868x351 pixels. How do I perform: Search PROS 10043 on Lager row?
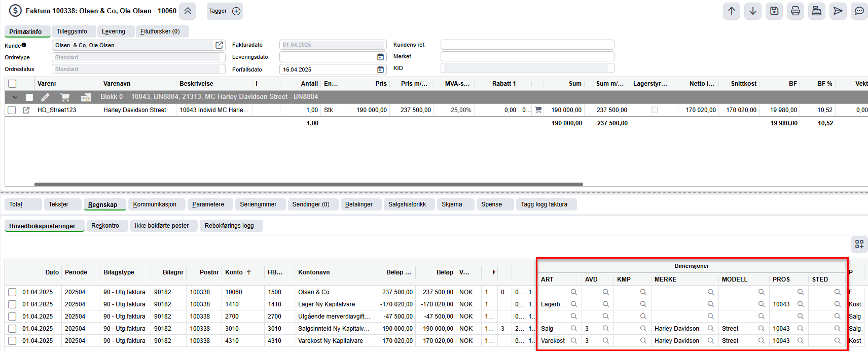(801, 304)
